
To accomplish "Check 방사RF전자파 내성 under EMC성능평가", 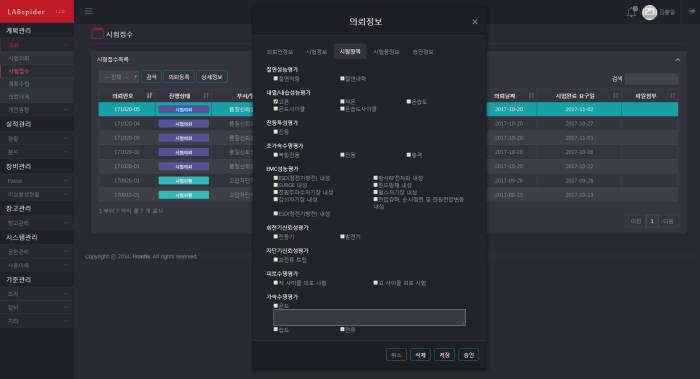I will [x=375, y=178].
